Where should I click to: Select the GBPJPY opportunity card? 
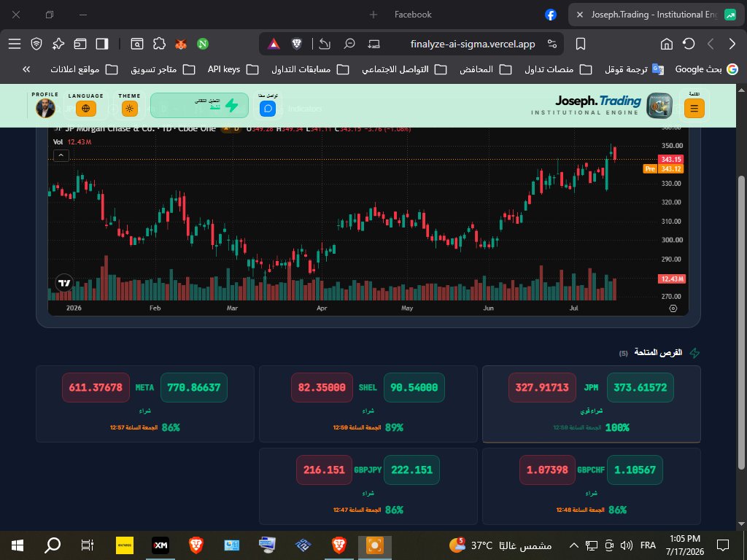click(368, 486)
